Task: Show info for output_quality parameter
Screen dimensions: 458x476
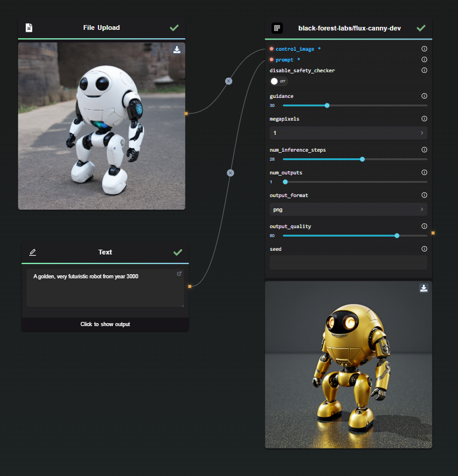Action: click(425, 226)
